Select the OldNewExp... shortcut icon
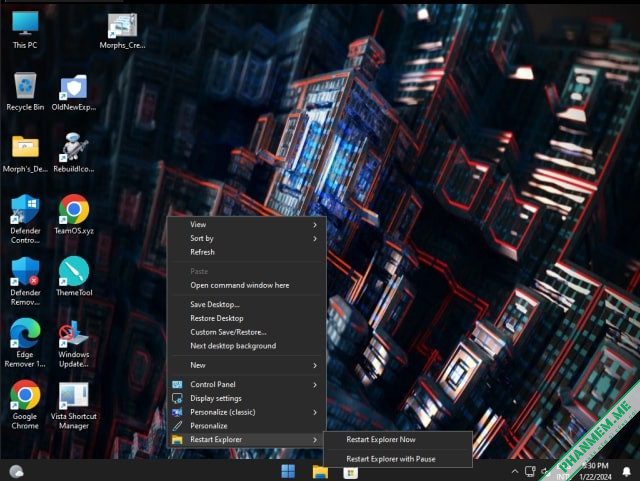640x481 pixels. click(74, 93)
